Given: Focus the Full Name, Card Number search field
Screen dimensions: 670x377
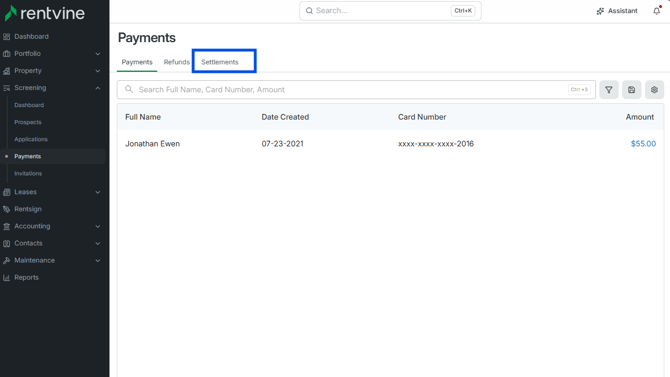Looking at the screenshot, I should [x=356, y=90].
